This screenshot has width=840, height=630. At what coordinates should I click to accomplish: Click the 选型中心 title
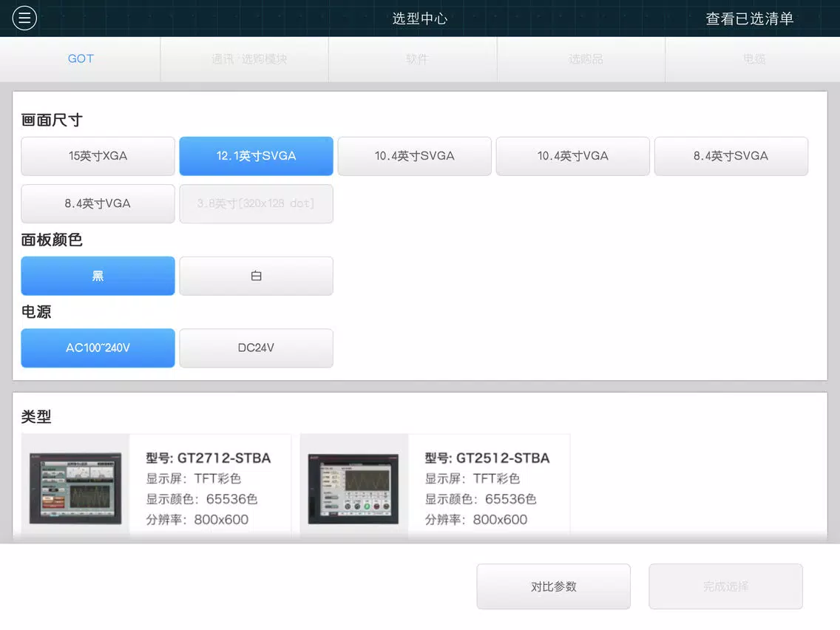[x=420, y=18]
